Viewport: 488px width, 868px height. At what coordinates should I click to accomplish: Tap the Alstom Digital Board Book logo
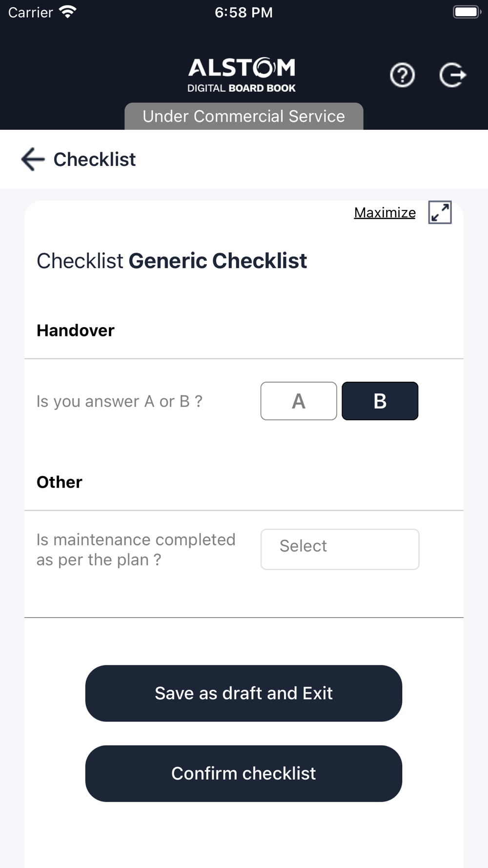(x=242, y=75)
